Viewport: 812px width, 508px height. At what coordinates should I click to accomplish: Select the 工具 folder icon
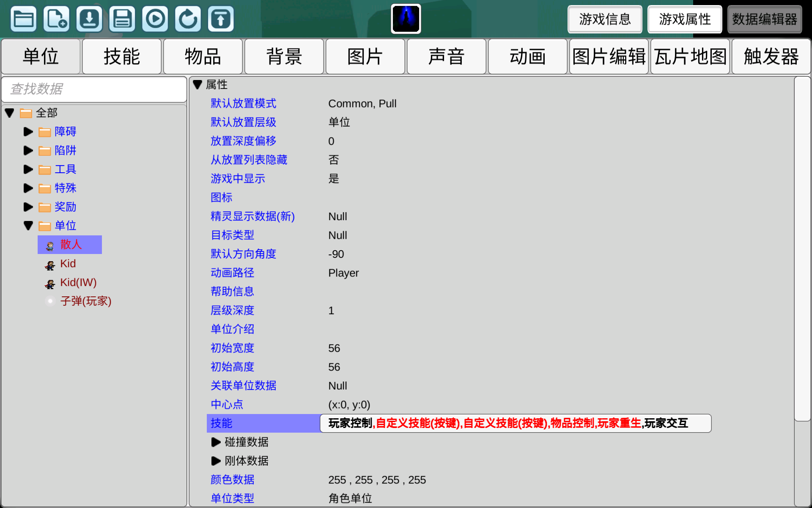pyautogui.click(x=45, y=170)
